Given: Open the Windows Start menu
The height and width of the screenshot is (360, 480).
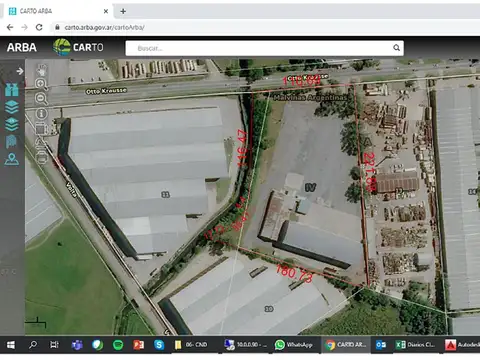Looking at the screenshot, I should pos(11,345).
